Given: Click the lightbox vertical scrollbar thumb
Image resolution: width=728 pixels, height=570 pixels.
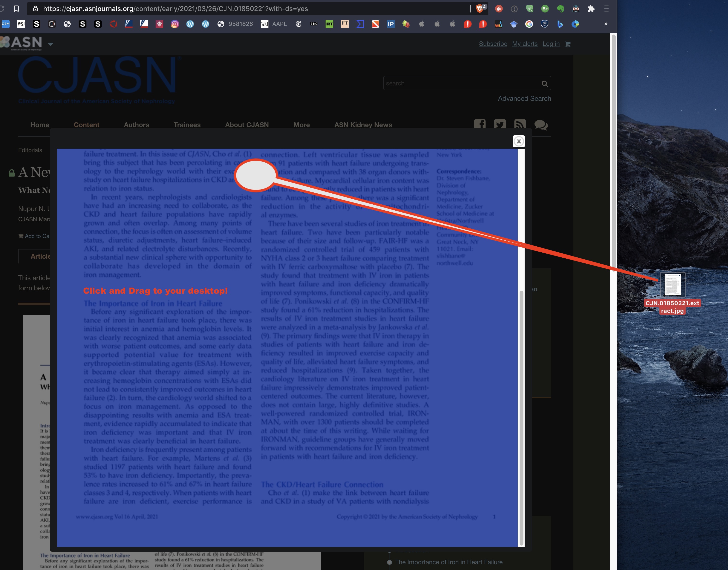Looking at the screenshot, I should [x=521, y=417].
